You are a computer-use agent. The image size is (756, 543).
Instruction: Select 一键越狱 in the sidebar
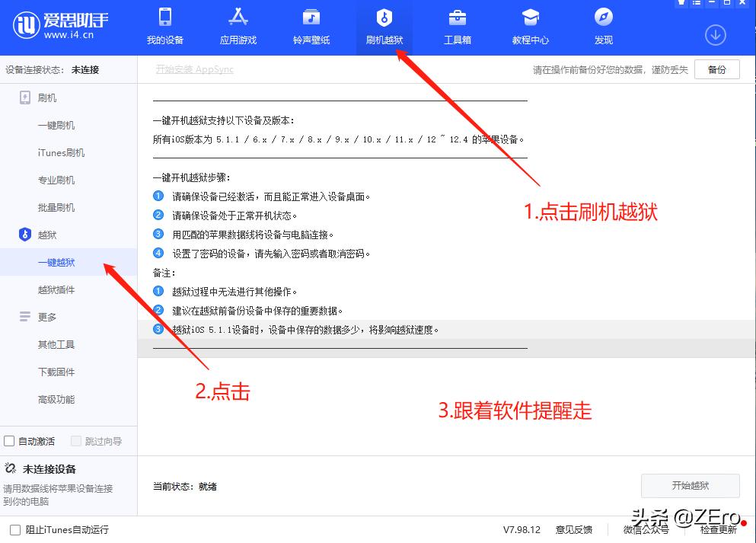pyautogui.click(x=56, y=262)
